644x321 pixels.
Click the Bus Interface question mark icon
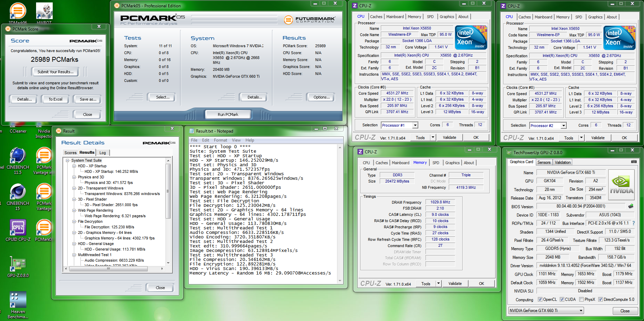pyautogui.click(x=634, y=223)
